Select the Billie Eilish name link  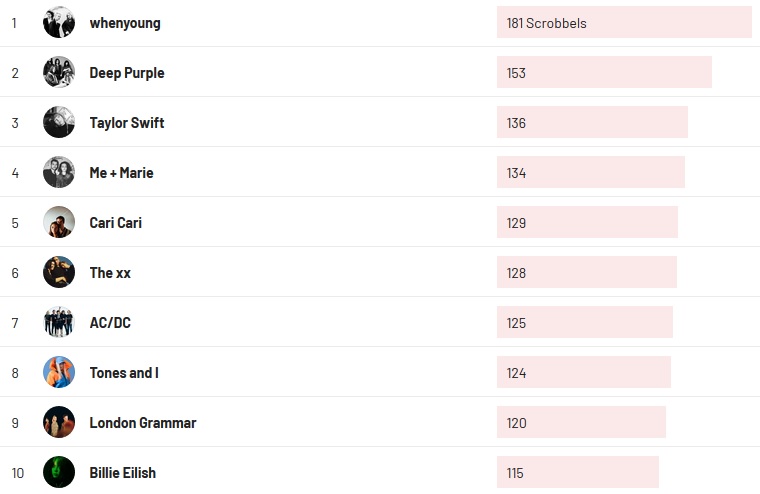123,473
